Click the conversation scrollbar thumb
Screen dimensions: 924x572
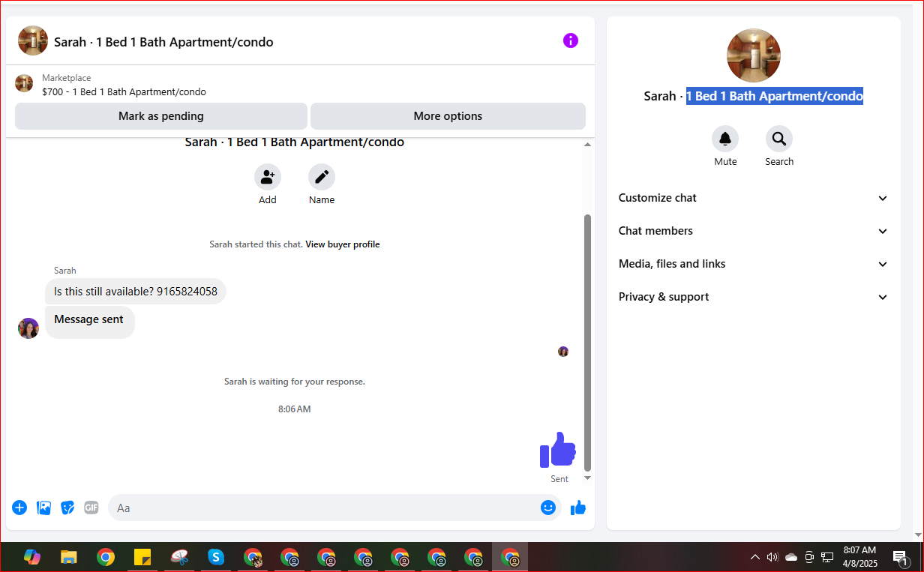(588, 342)
